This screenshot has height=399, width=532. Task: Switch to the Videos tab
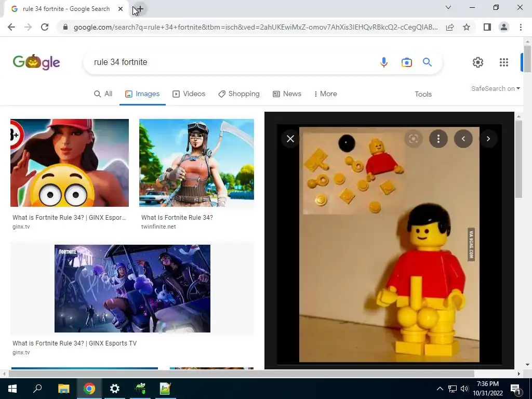[x=189, y=94]
